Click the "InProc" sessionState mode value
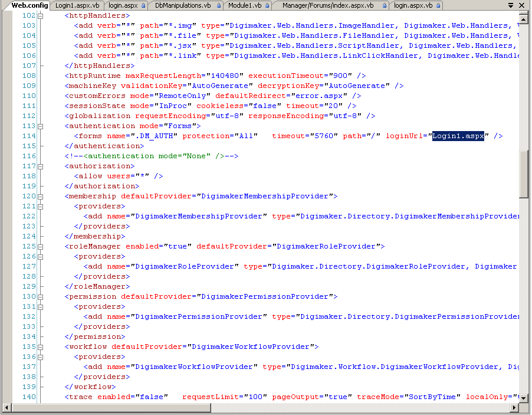The image size is (532, 415). click(x=173, y=106)
